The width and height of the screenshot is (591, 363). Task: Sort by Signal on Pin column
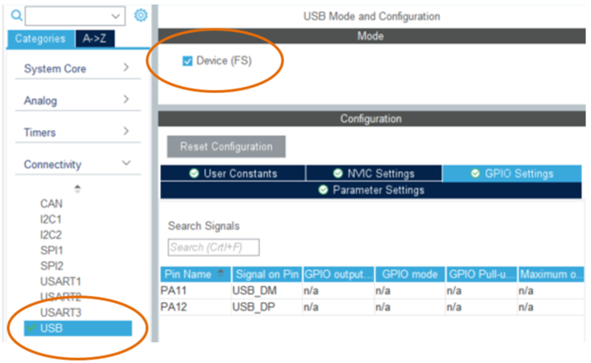pyautogui.click(x=267, y=274)
